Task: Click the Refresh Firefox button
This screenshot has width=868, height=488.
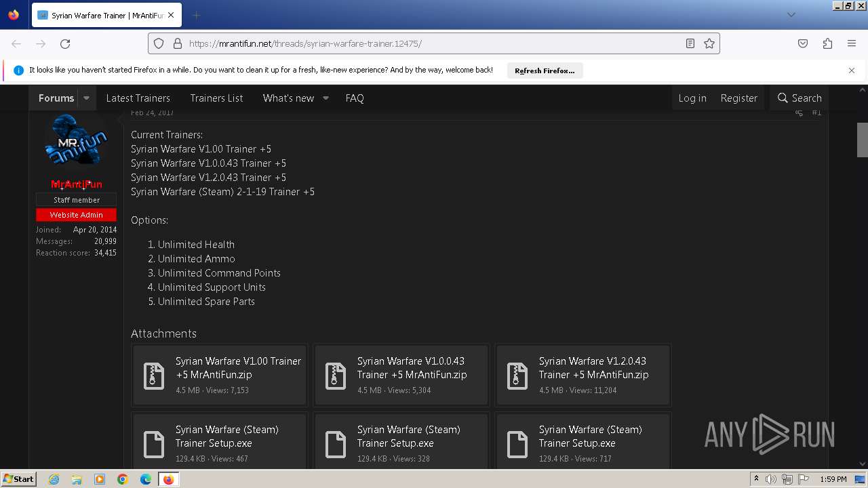Action: 545,70
